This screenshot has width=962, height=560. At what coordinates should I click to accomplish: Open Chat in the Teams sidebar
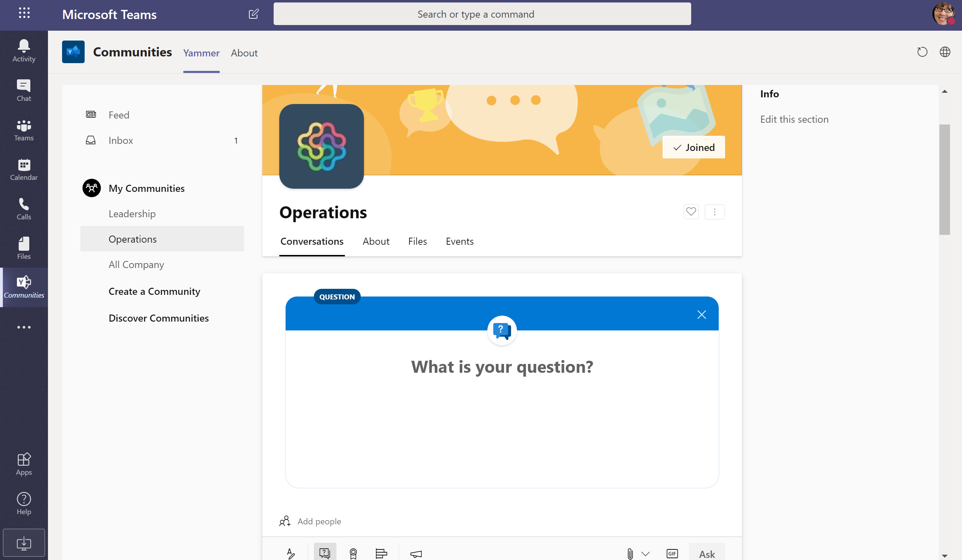tap(24, 90)
